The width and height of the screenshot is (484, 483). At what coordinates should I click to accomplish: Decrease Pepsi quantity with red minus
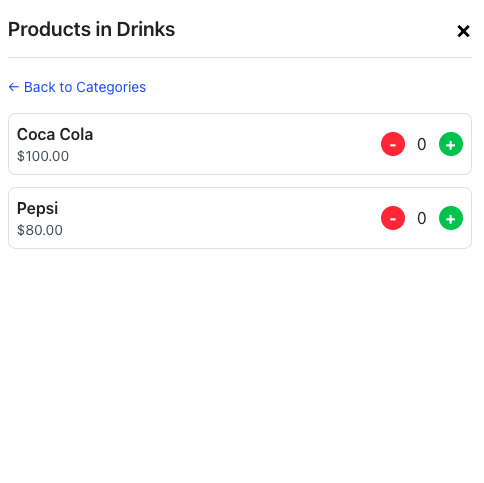(393, 218)
